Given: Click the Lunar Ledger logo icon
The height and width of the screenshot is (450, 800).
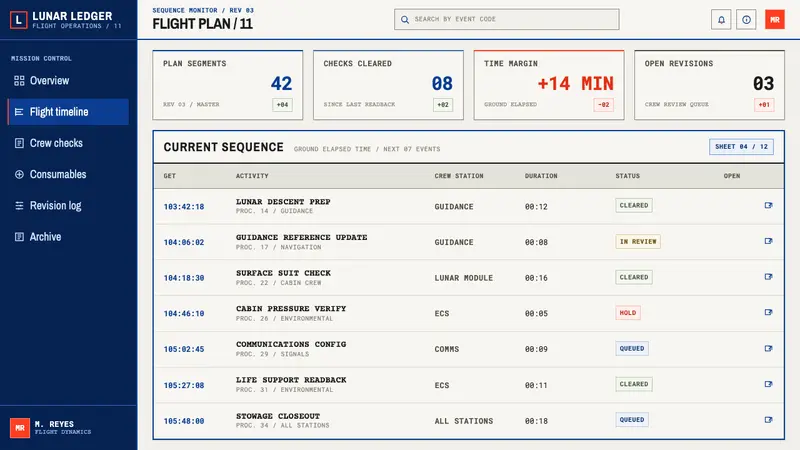Looking at the screenshot, I should tap(19, 20).
